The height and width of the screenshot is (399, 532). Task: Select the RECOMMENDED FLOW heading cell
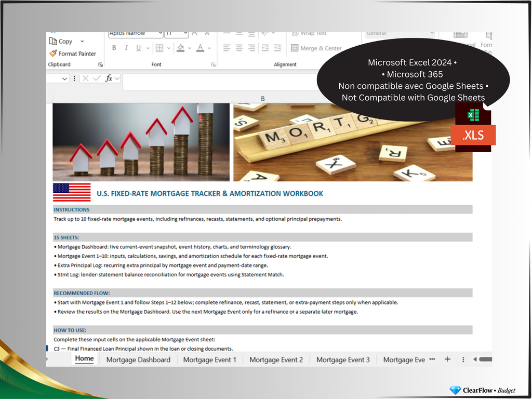click(262, 293)
